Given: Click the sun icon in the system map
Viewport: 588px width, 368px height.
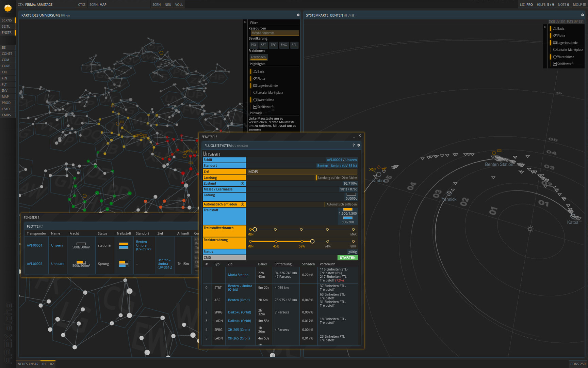Looking at the screenshot, I should (x=530, y=229).
